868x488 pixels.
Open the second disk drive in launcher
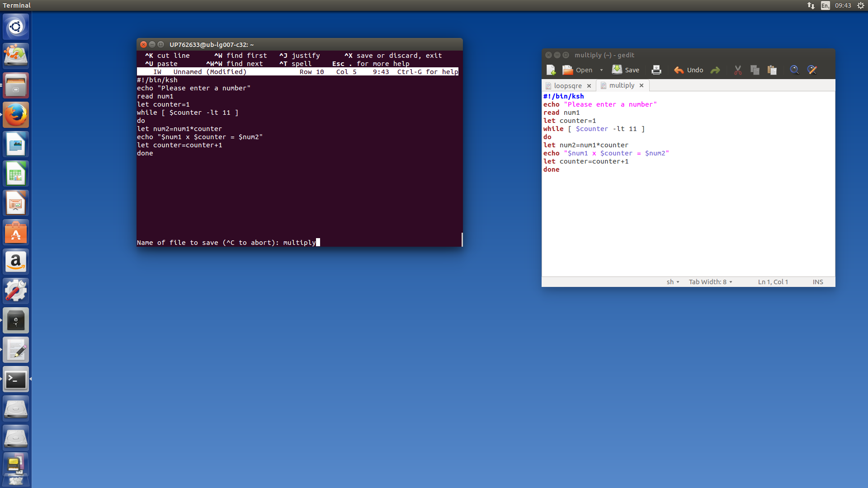(16, 438)
